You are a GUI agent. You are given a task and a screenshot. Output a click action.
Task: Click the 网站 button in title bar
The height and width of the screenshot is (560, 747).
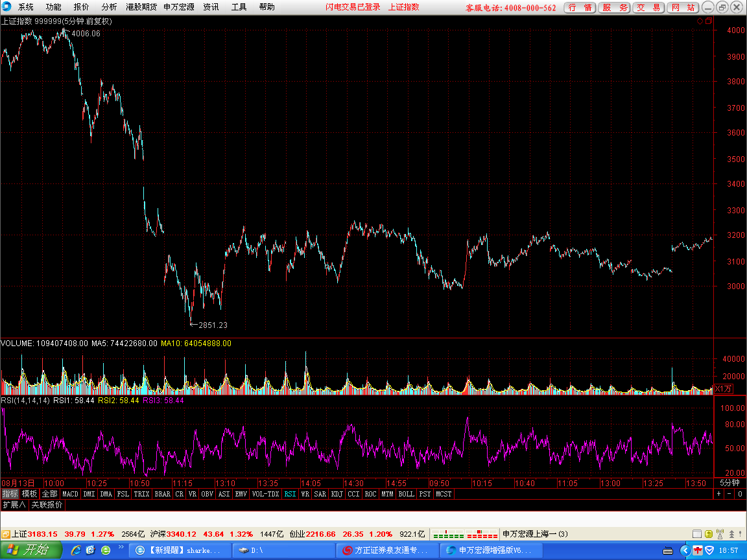tap(683, 8)
